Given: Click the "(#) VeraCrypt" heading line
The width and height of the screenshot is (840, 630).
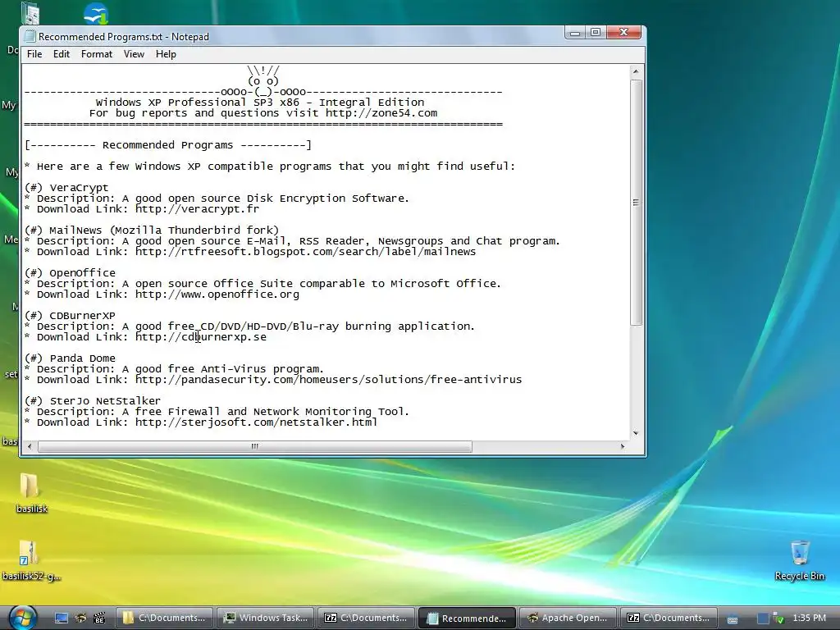Looking at the screenshot, I should (66, 188).
